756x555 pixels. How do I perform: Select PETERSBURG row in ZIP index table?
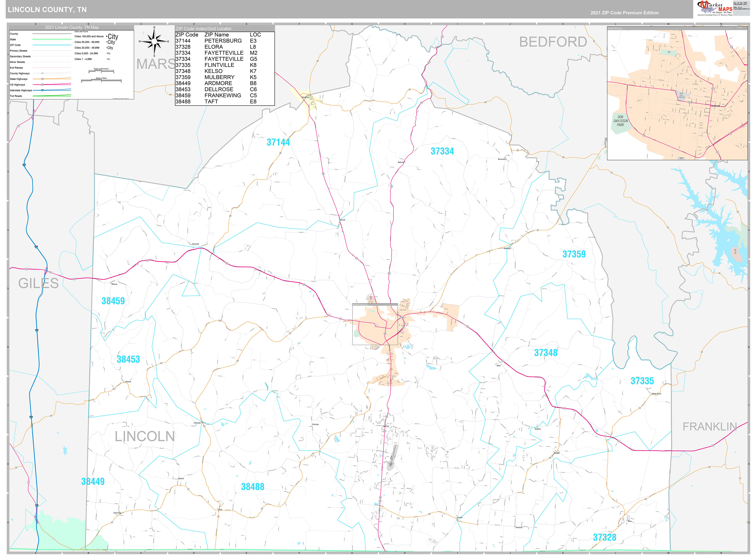225,41
